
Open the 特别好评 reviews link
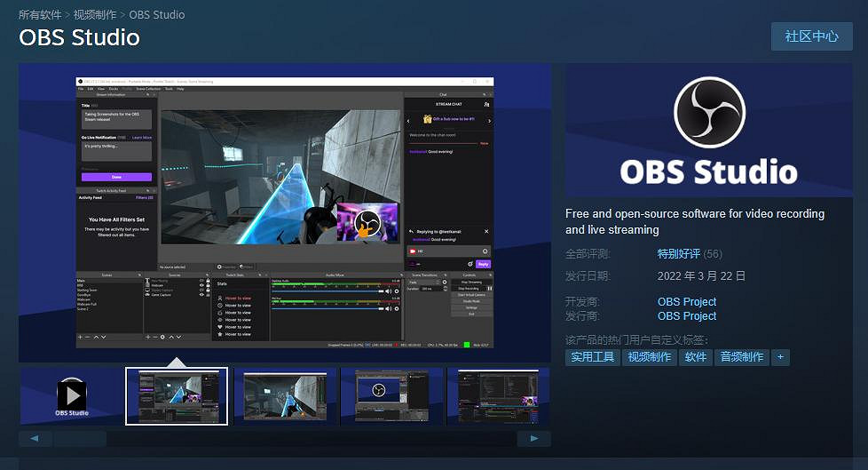[x=677, y=254]
